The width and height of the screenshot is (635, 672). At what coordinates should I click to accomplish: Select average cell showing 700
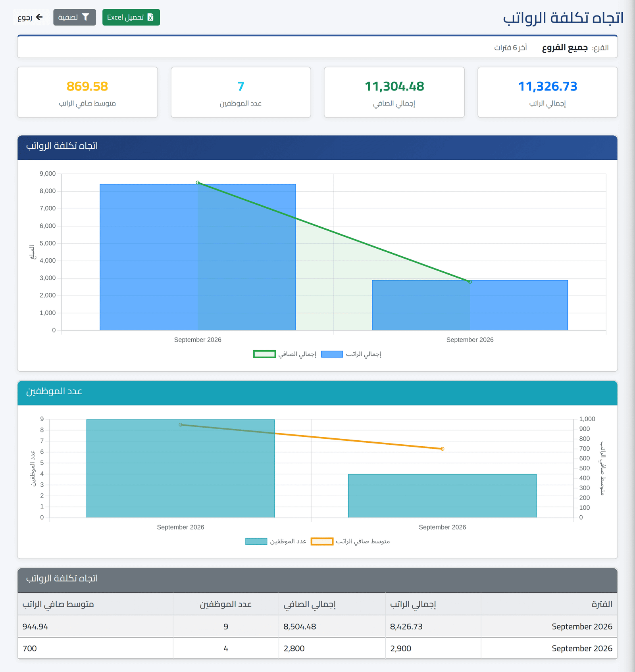click(x=95, y=648)
